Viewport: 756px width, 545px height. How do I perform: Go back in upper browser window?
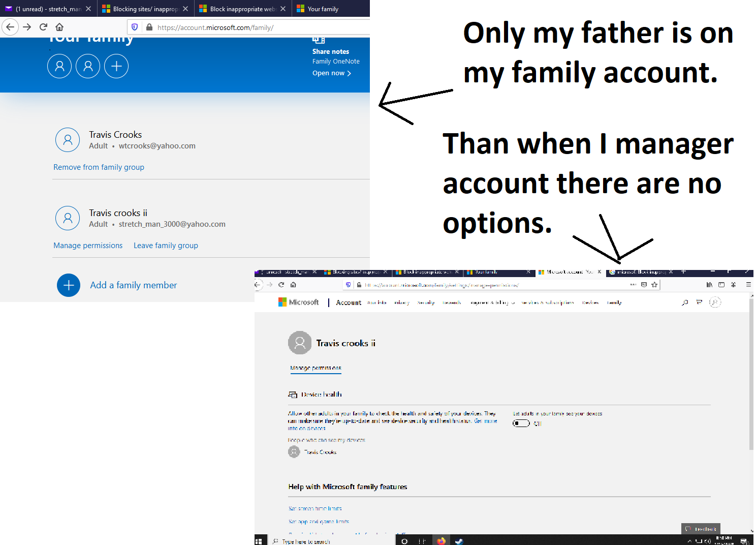click(10, 27)
